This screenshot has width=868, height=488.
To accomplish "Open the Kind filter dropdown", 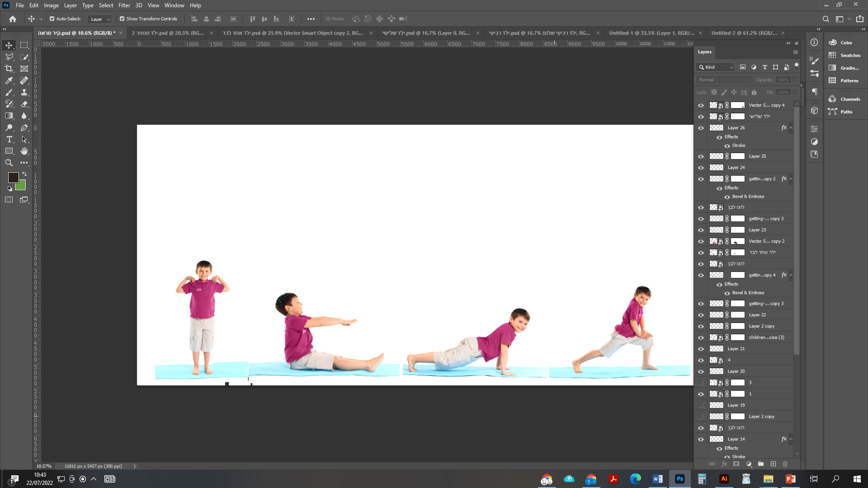I will pyautogui.click(x=716, y=67).
